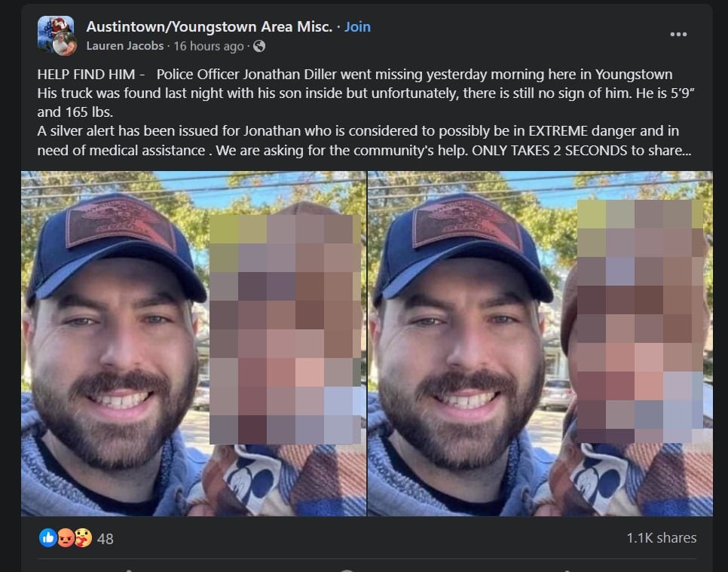Open the Austintown/Youngstown group avatar
Screen dimensions: 728x572
tap(56, 32)
